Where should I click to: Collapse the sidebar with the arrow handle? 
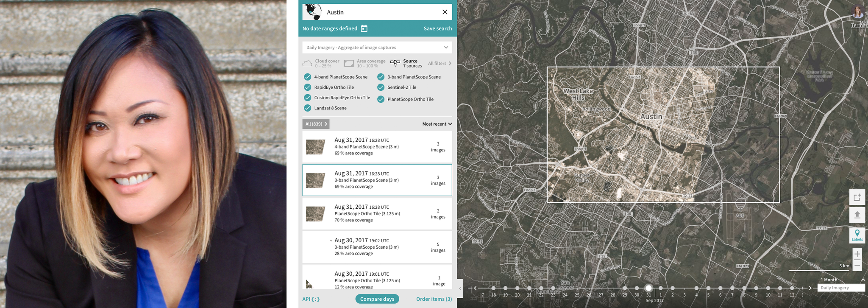coord(460,288)
